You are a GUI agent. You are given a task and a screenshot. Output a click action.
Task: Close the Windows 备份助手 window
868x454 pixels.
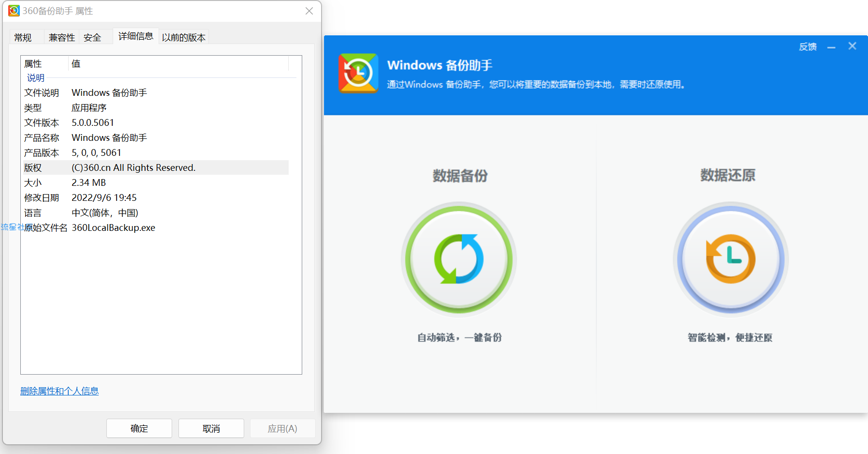click(852, 46)
